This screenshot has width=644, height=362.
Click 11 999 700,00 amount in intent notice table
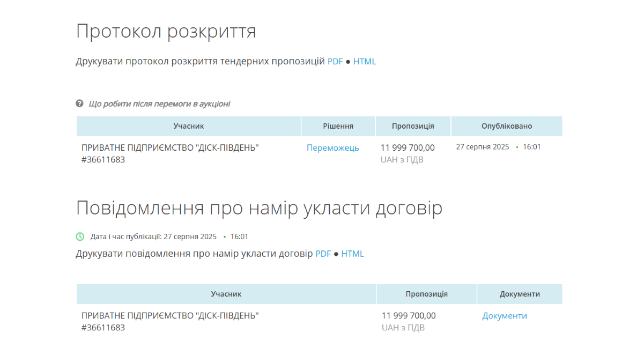(409, 316)
